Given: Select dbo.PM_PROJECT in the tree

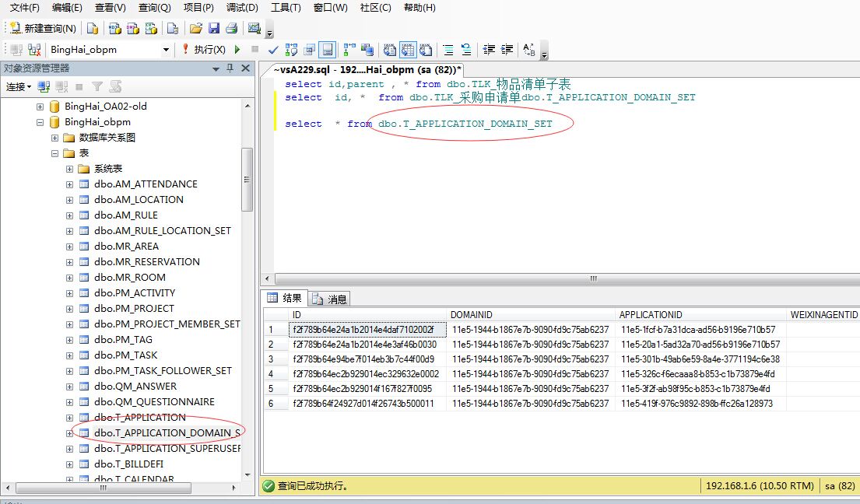Looking at the screenshot, I should [134, 309].
